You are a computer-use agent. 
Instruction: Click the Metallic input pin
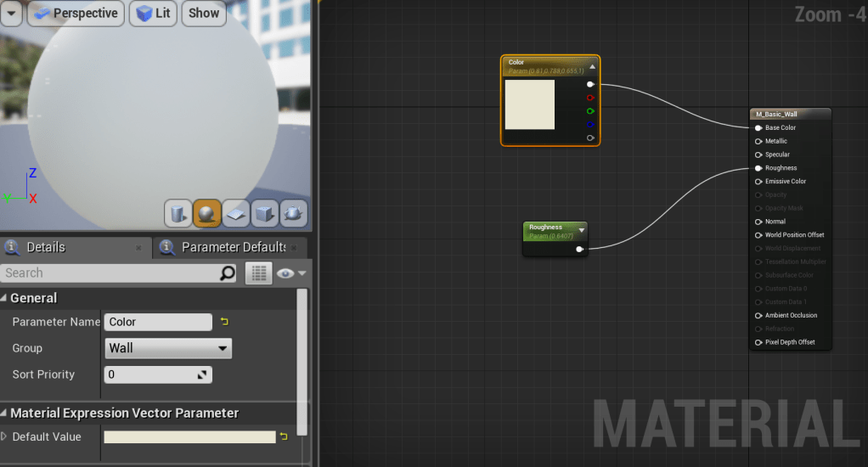coord(758,142)
